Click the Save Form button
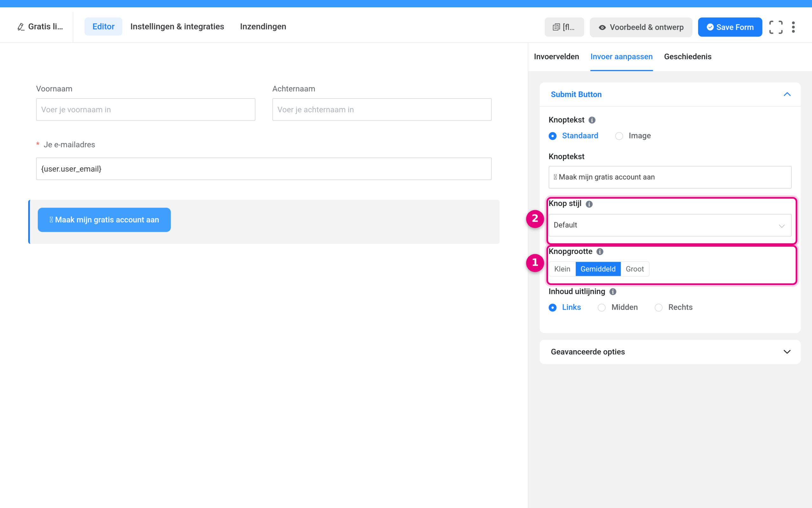Image resolution: width=812 pixels, height=508 pixels. point(730,27)
